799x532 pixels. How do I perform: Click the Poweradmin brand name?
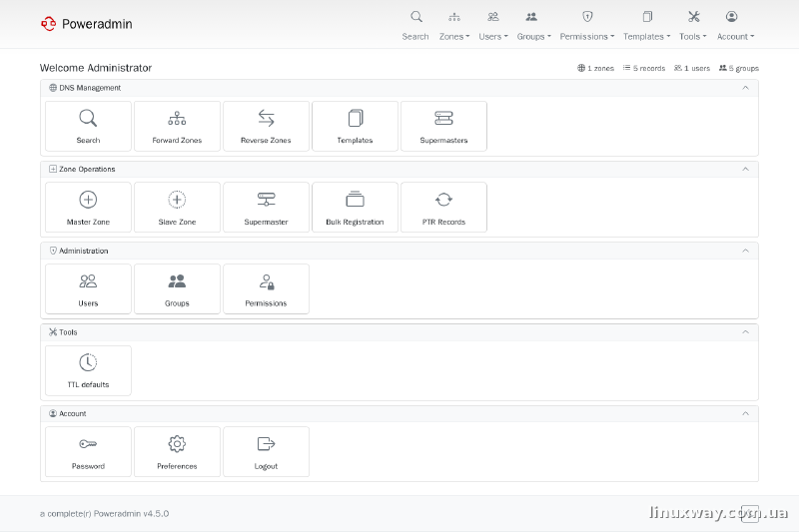click(x=97, y=24)
